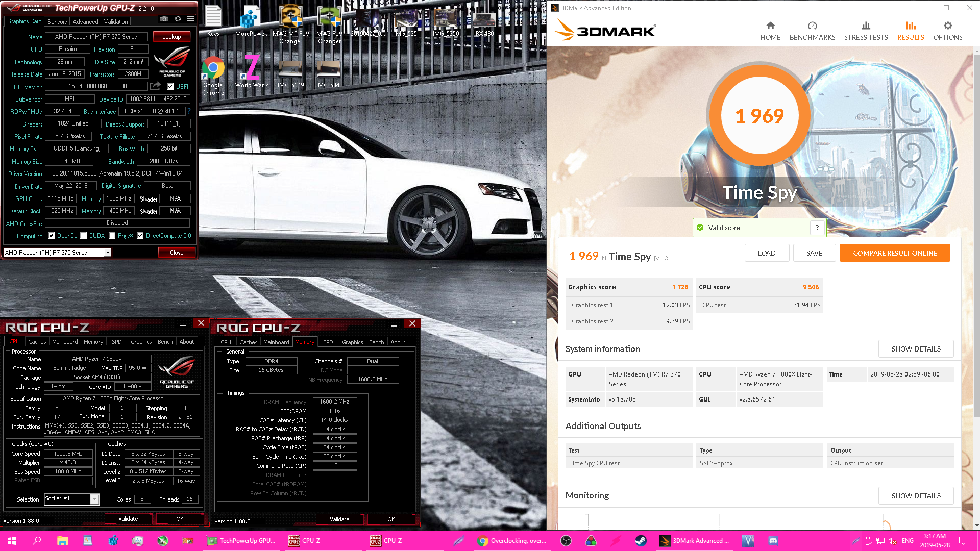Open the Mainboard tab in left CPU-Z window
The image size is (980, 551).
click(x=65, y=342)
